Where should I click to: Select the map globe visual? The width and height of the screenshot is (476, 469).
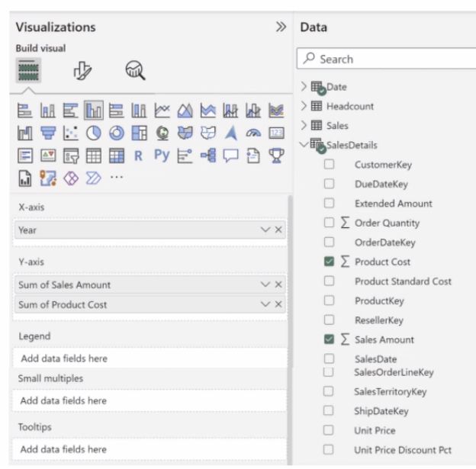(162, 133)
